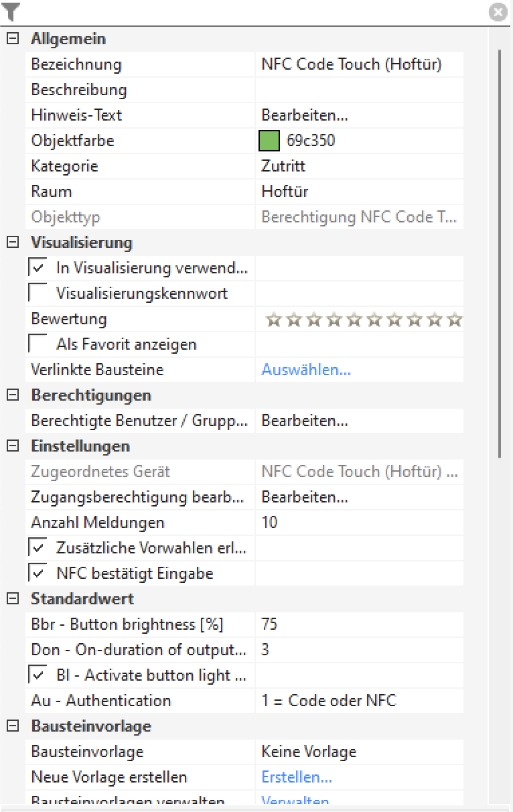Screen dimensions: 513x812
Task: Uncheck 'NFC bestätigt Eingabe' option
Action: click(38, 573)
